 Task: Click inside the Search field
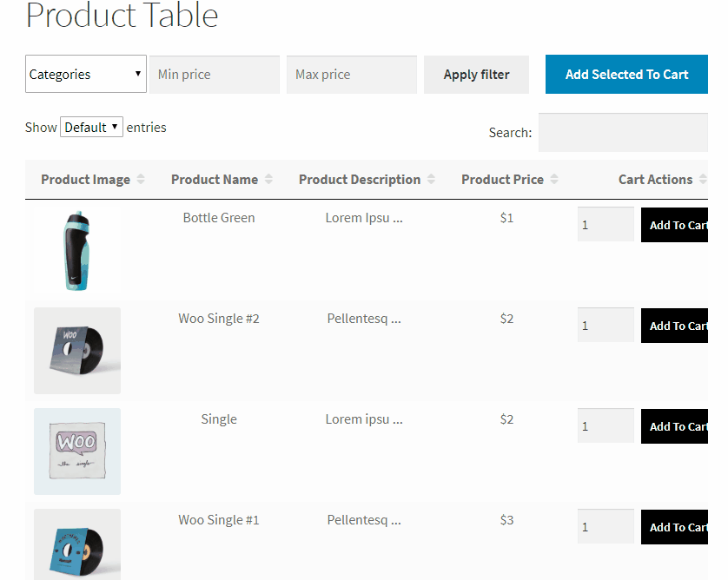pos(623,132)
